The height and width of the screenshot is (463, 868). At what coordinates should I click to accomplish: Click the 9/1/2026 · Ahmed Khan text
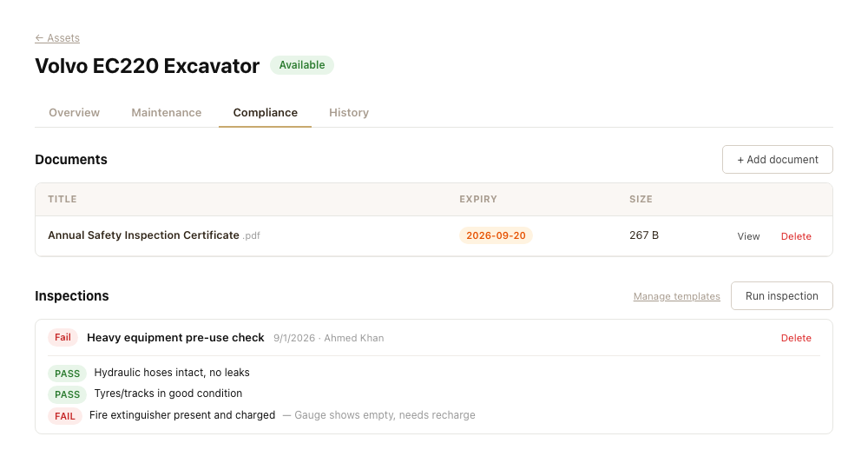(328, 338)
